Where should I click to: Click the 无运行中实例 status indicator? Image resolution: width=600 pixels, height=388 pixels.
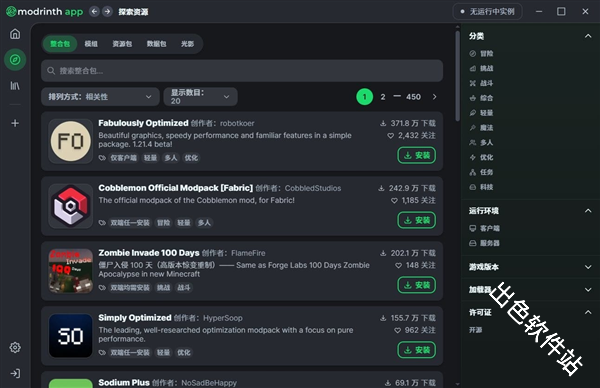tap(488, 12)
